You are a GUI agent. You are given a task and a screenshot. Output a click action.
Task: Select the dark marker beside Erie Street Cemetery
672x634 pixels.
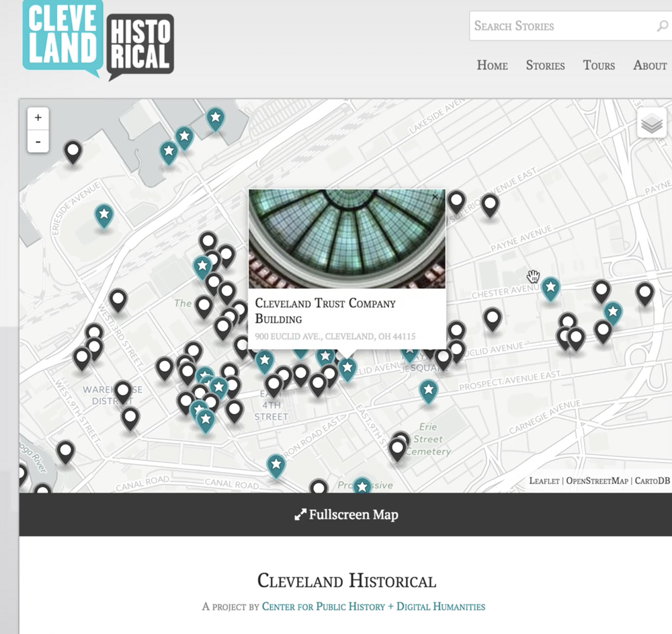tap(398, 450)
